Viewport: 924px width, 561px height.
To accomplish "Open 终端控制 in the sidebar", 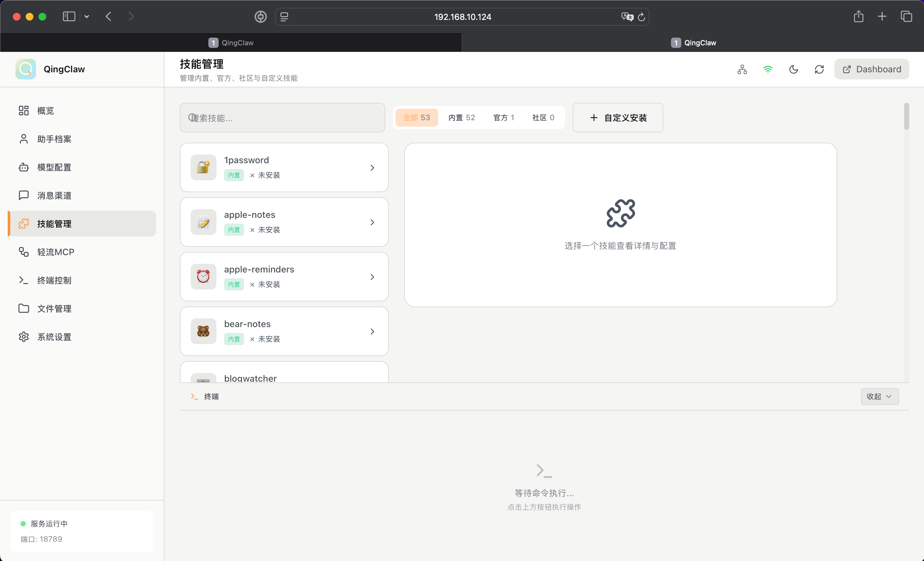I will point(82,280).
